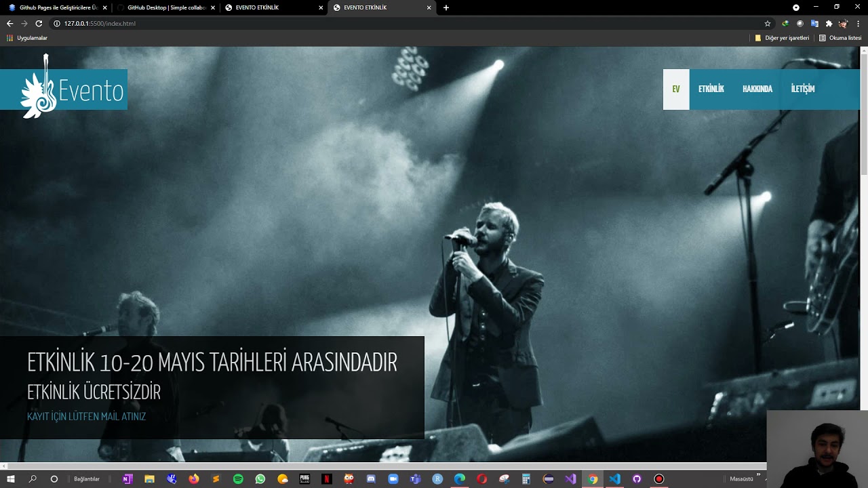
Task: Open Calculator from the taskbar
Action: point(526,479)
